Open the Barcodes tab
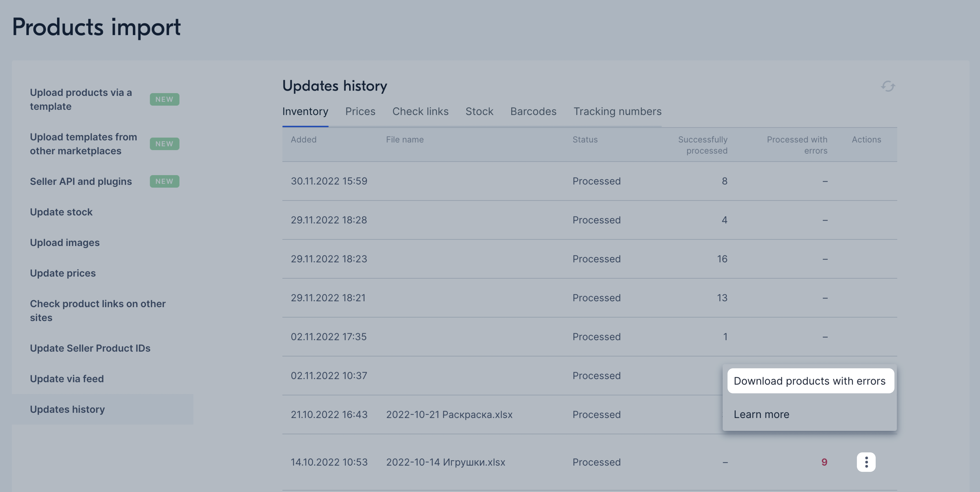Viewport: 980px width, 492px height. (533, 111)
